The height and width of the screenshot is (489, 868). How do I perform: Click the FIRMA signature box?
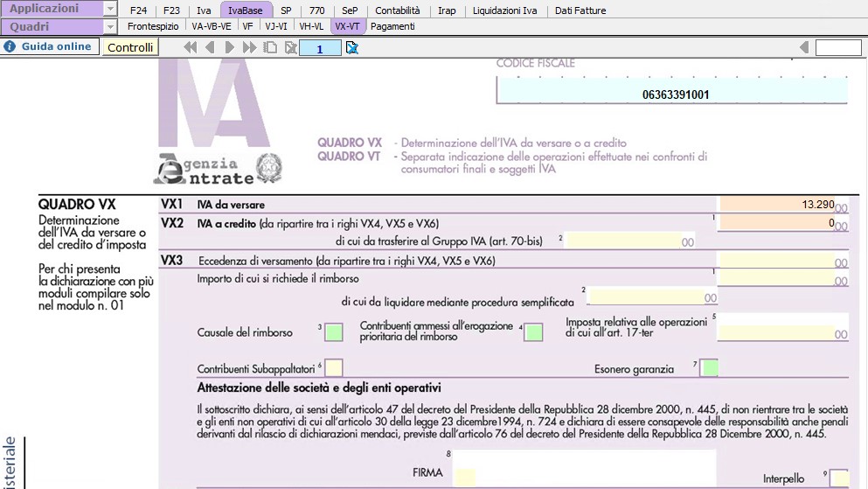[x=585, y=469]
